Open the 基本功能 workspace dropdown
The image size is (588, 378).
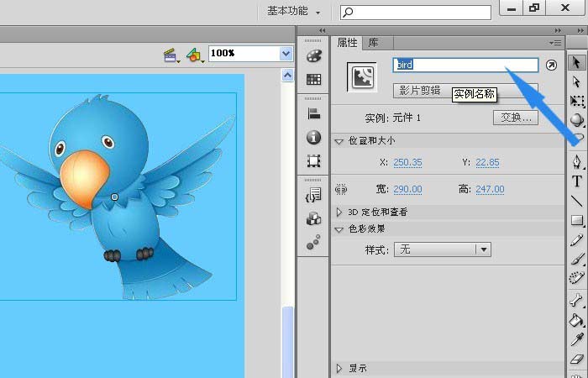point(294,11)
